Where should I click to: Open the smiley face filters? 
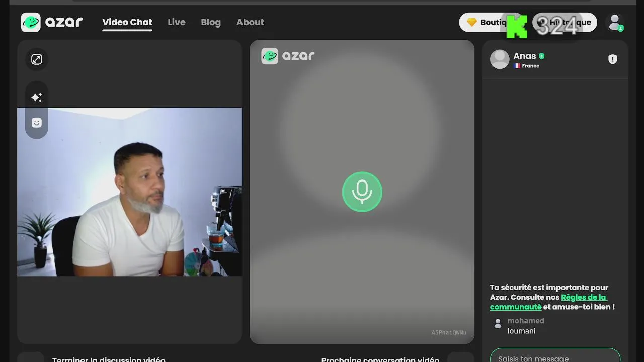click(37, 123)
